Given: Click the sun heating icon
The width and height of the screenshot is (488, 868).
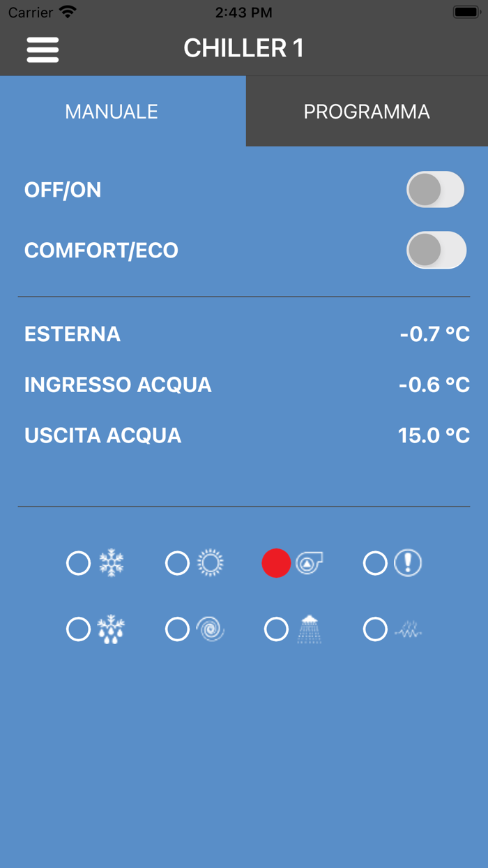Looking at the screenshot, I should point(210,562).
